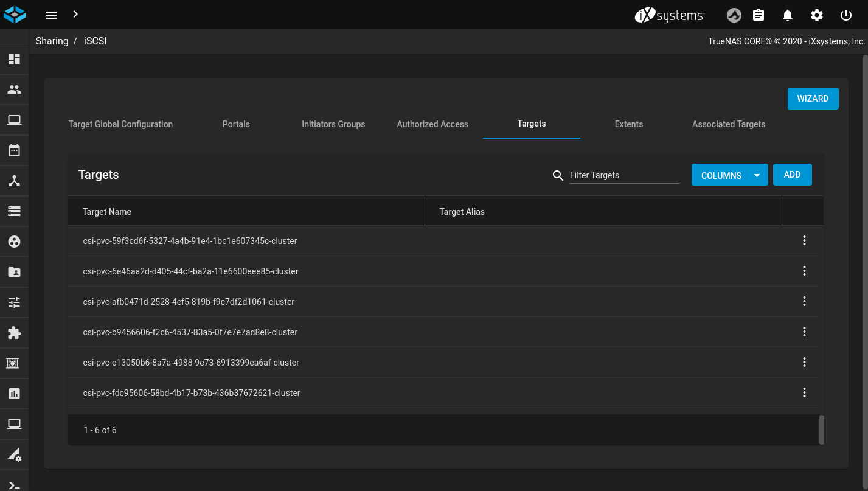Open the actions menu for the csi-pvc-59f3cd6f target
Viewport: 868px width, 491px height.
point(804,241)
